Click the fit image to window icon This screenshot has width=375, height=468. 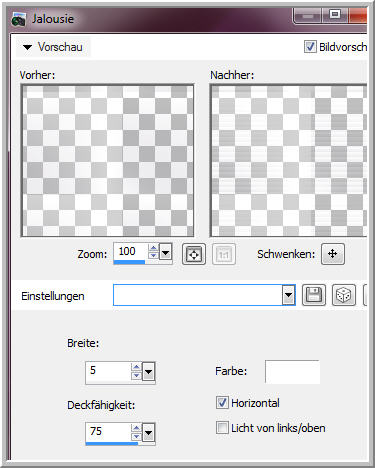pyautogui.click(x=194, y=254)
